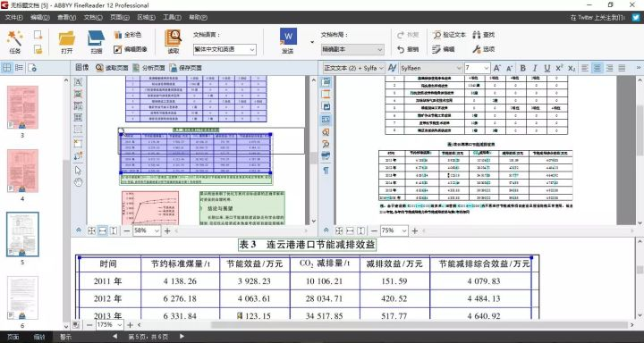Select page 4 thumbnail
644x343 pixels.
(x=22, y=171)
